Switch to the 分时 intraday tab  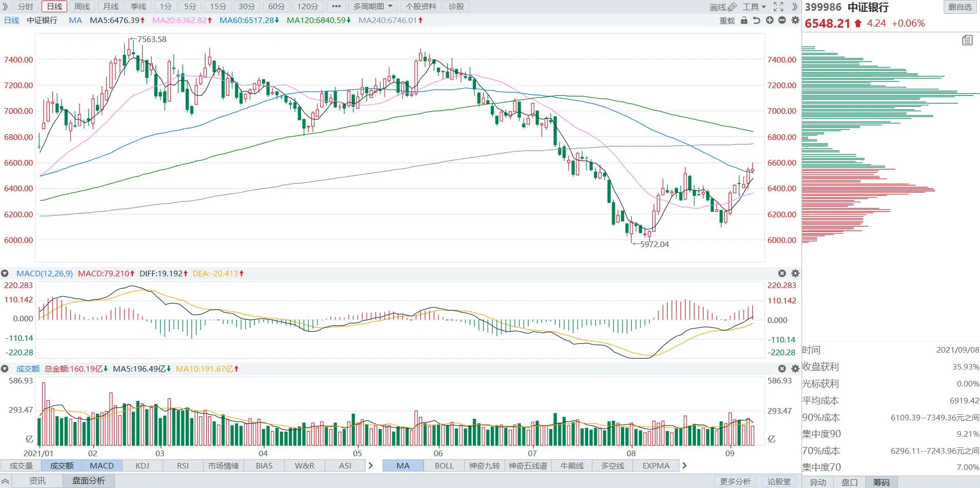26,7
